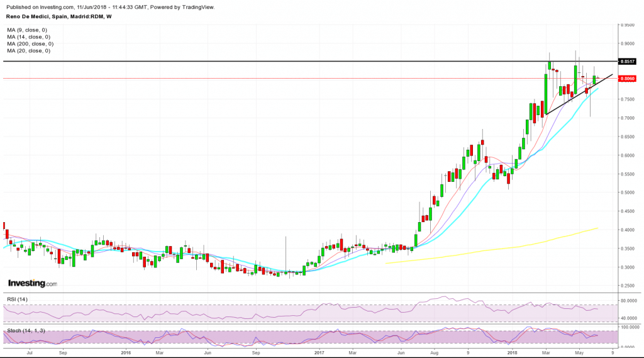The width and height of the screenshot is (644, 358).
Task: Select the MA (9, close, 0) legend
Action: [26, 30]
